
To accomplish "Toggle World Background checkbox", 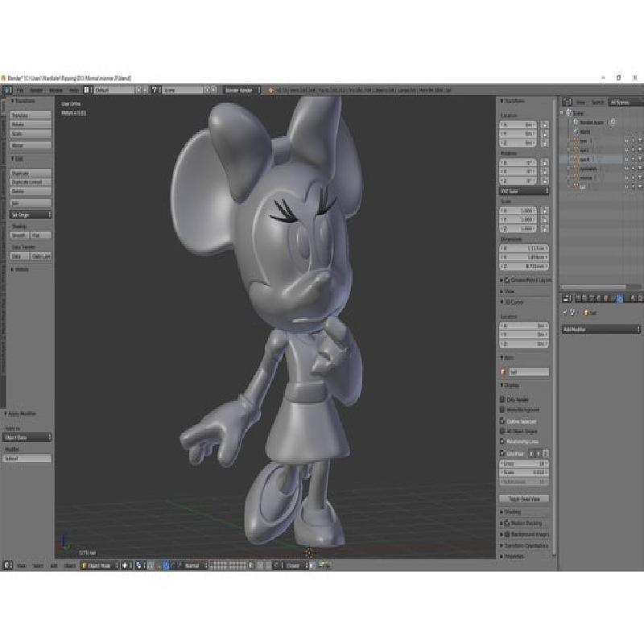I will tap(502, 410).
